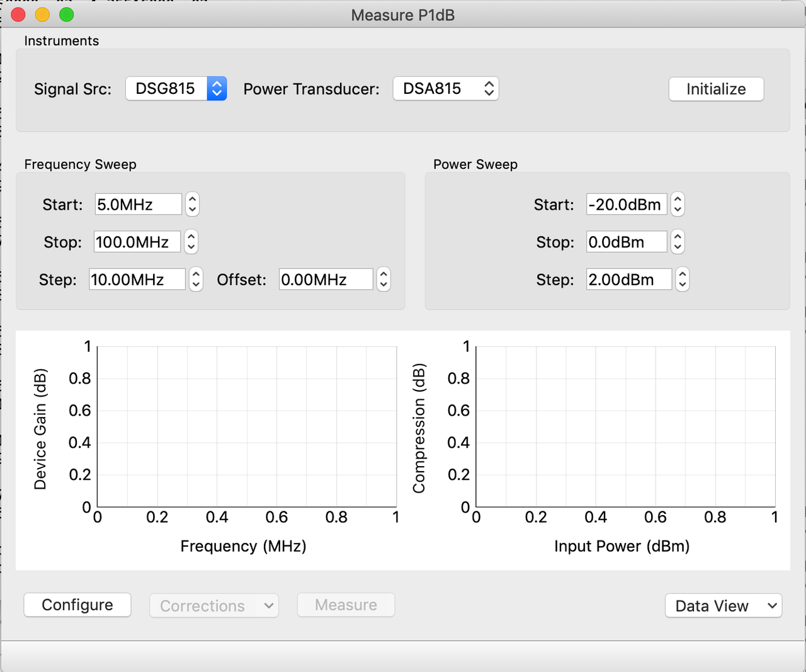The height and width of the screenshot is (672, 806).
Task: Click the Frequency Sweep Stop field 100.0MHz
Action: pyautogui.click(x=137, y=242)
